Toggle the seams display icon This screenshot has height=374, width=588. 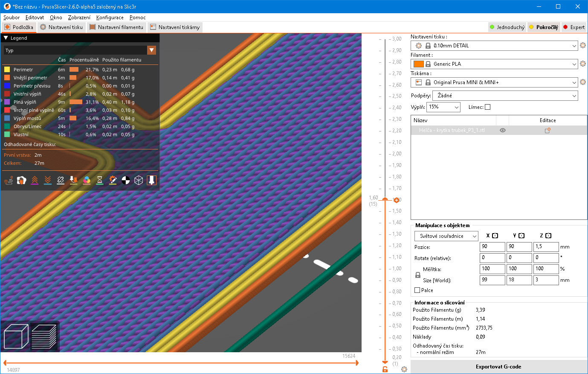(x=61, y=180)
